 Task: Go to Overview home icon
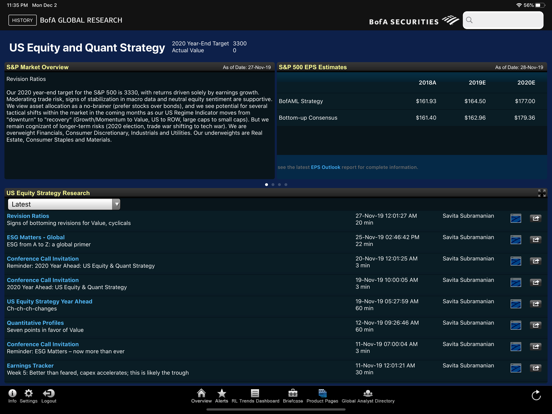click(201, 393)
